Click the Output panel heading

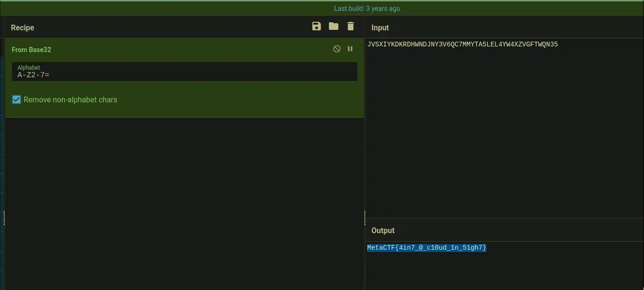[383, 231]
